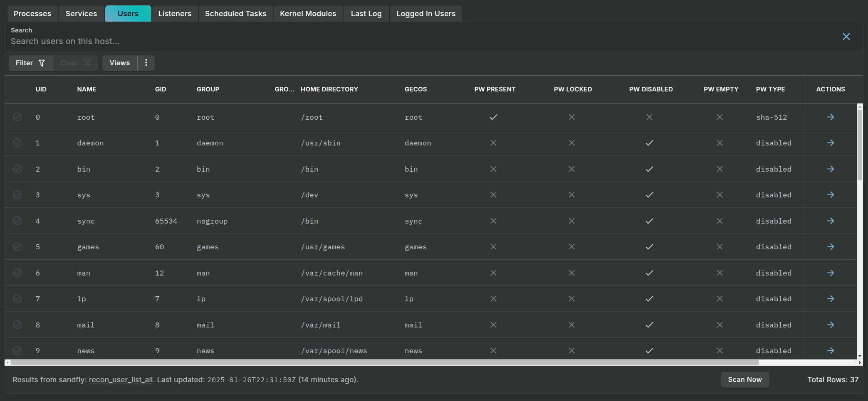Click the PW PRESENT checkmark for root

493,117
